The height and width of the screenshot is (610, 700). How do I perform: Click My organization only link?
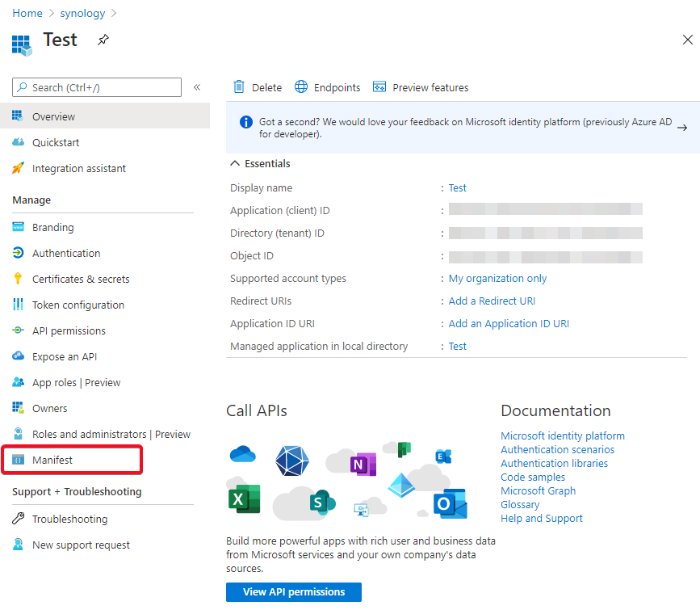(x=497, y=279)
